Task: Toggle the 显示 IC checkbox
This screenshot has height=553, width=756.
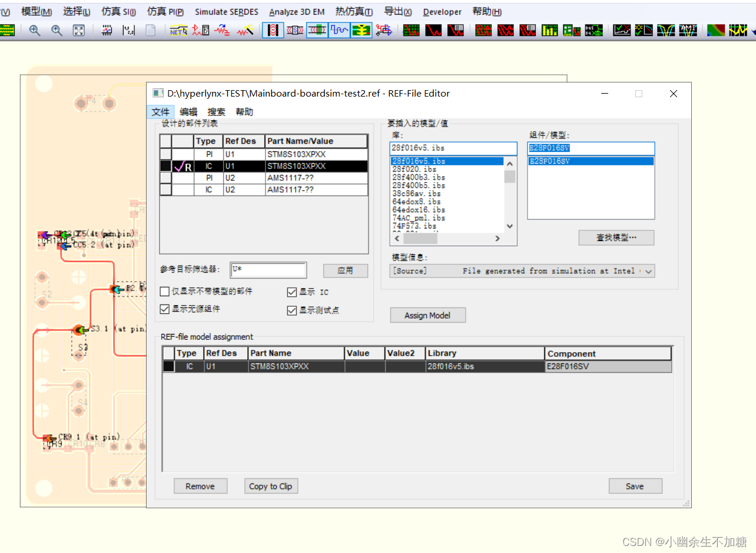Action: pyautogui.click(x=292, y=292)
